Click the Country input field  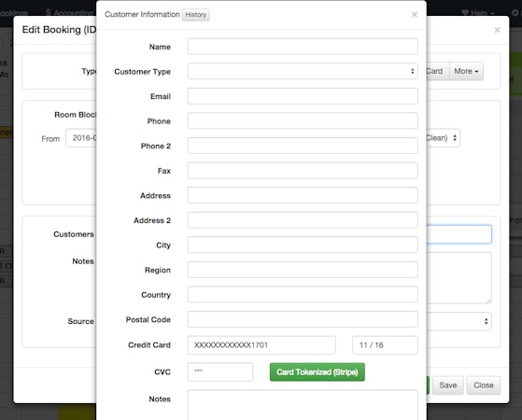click(x=303, y=295)
